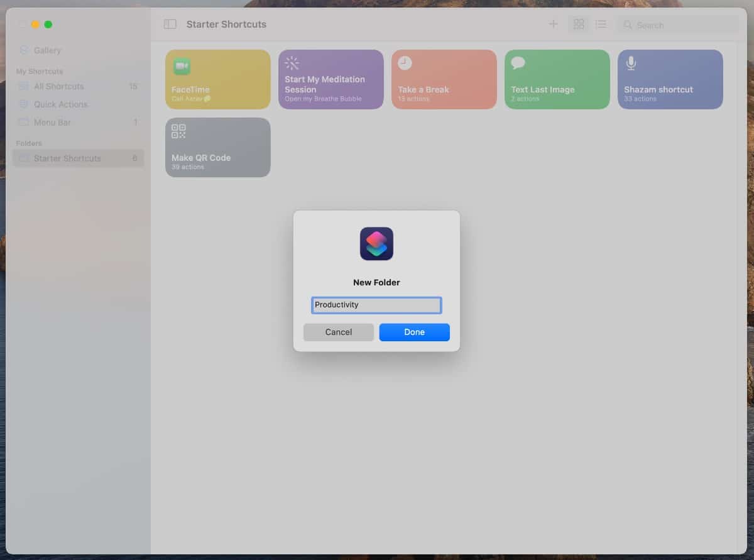The width and height of the screenshot is (754, 560).
Task: Switch to grid view icon
Action: (x=579, y=24)
